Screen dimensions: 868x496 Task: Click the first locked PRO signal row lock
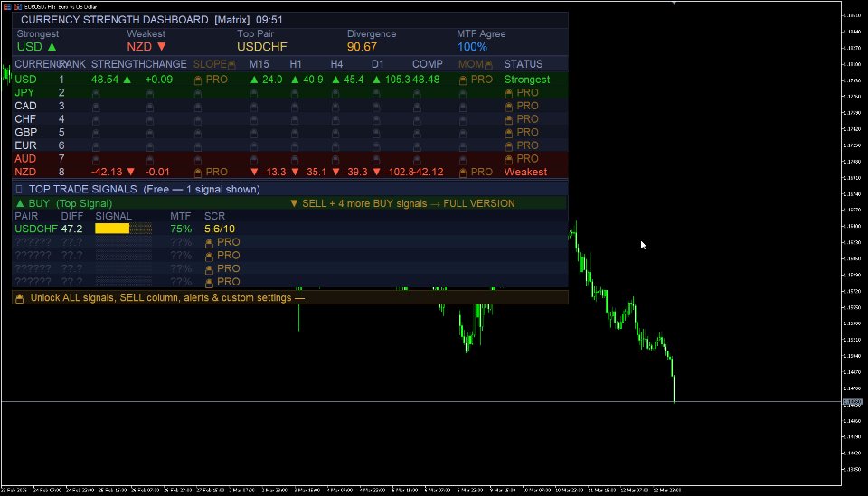click(209, 243)
